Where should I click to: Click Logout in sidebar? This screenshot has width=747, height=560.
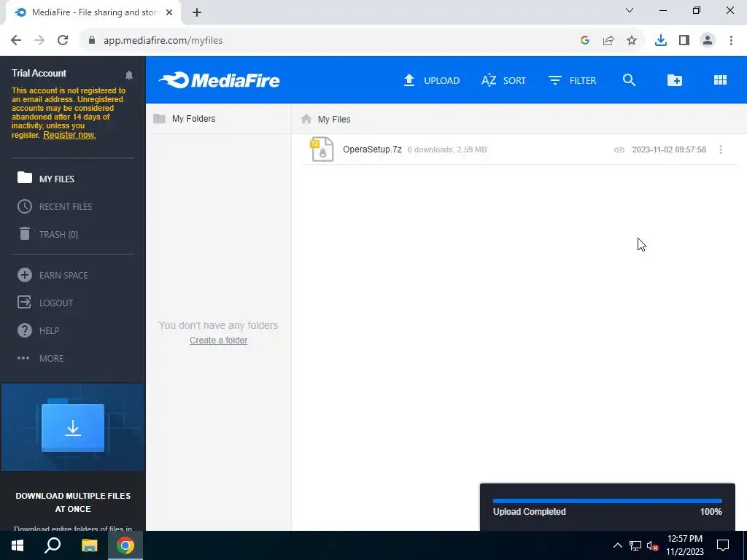(x=45, y=303)
